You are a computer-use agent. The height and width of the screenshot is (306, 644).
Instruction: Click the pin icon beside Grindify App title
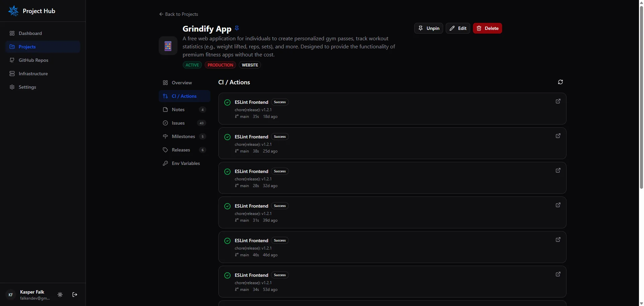[237, 28]
